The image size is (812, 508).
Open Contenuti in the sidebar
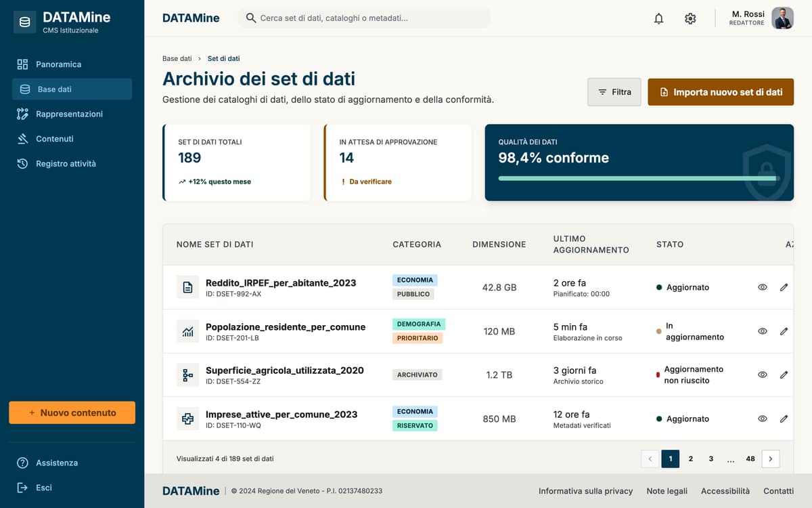click(72, 139)
